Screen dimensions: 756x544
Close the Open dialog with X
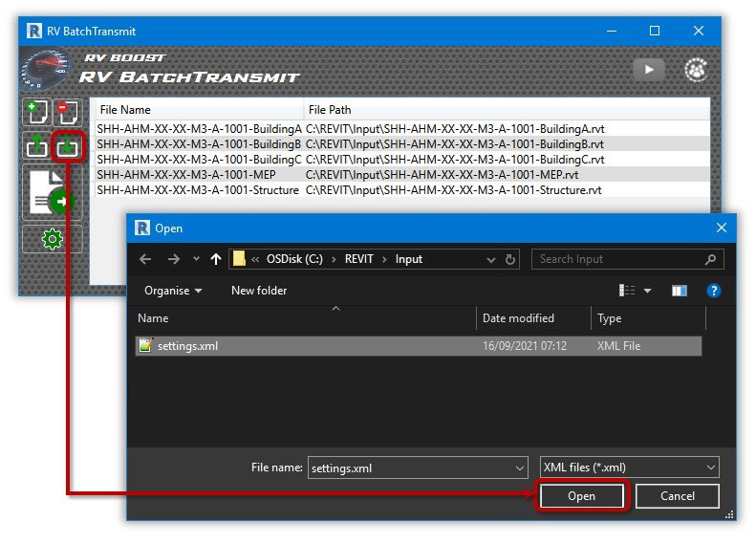(722, 228)
